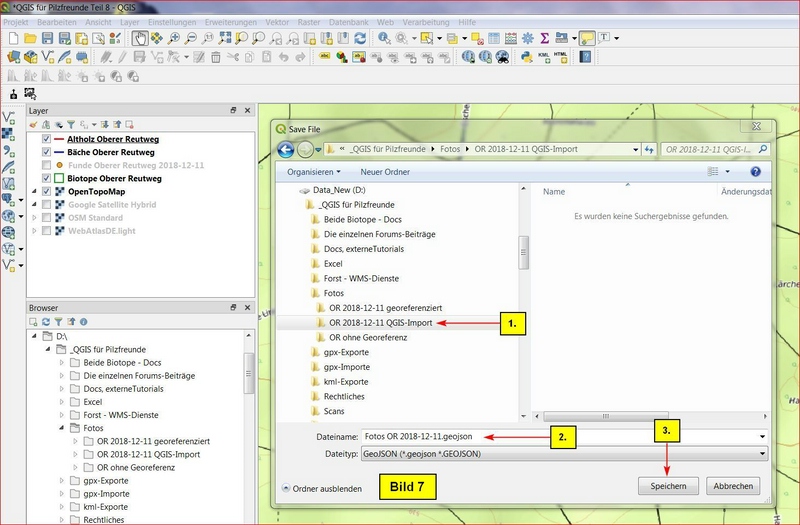
Task: Select the OR 2018-12-11 georeferenziert folder in dialog
Action: (x=385, y=308)
